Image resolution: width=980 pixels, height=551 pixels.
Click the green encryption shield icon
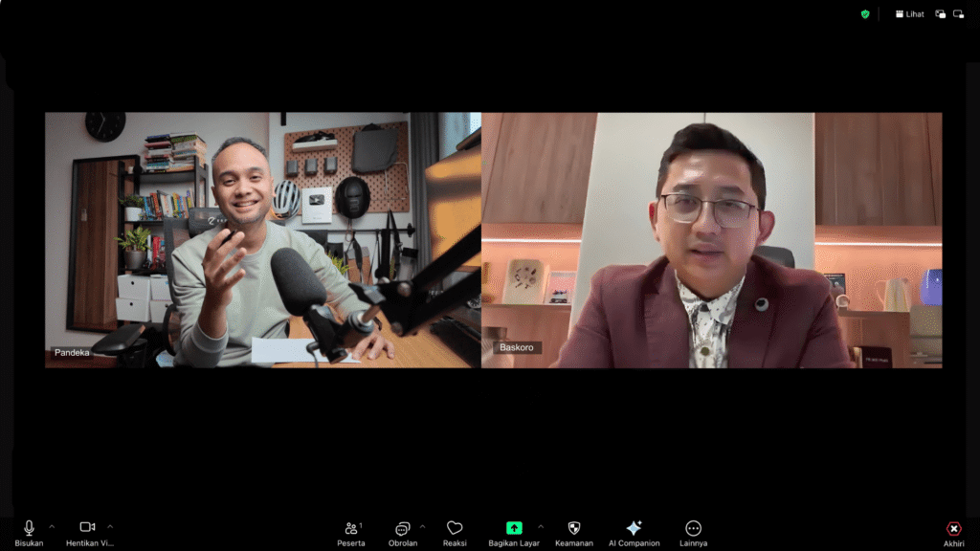click(865, 14)
